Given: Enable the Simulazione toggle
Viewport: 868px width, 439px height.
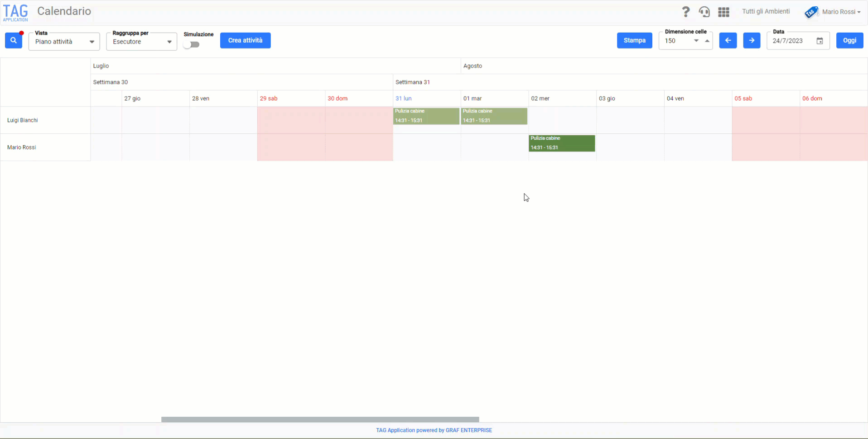Looking at the screenshot, I should coord(192,44).
